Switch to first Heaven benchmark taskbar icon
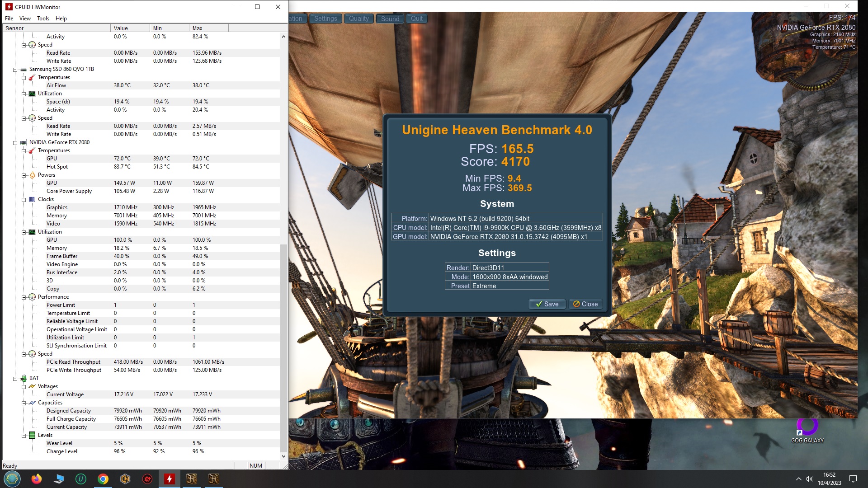 192,479
